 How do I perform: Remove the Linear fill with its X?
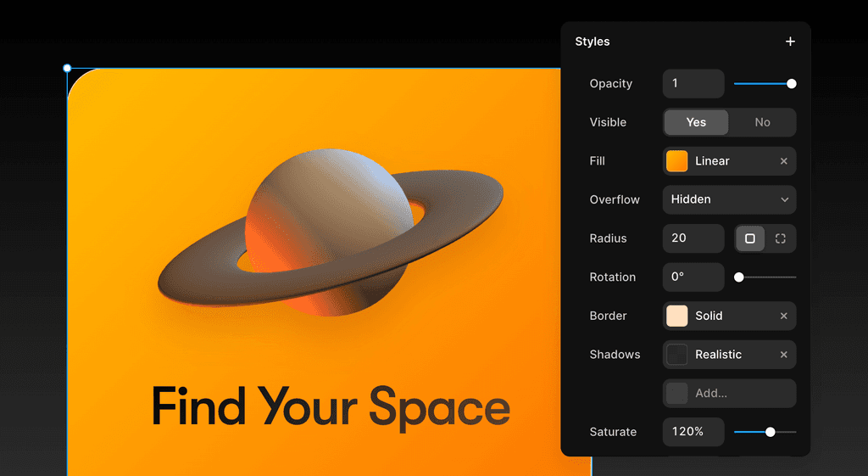[784, 161]
